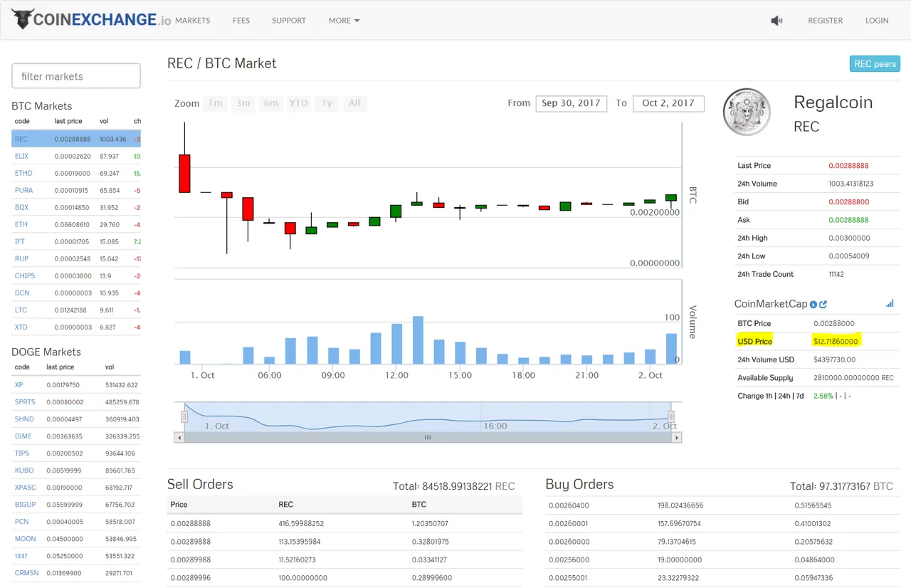
Task: Open the SUPPORT page
Action: (289, 21)
